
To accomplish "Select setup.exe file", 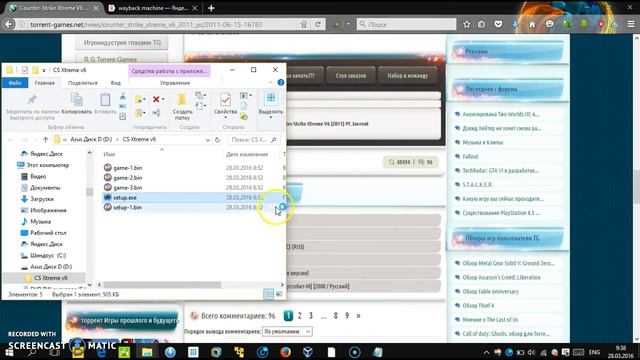I will [x=125, y=198].
